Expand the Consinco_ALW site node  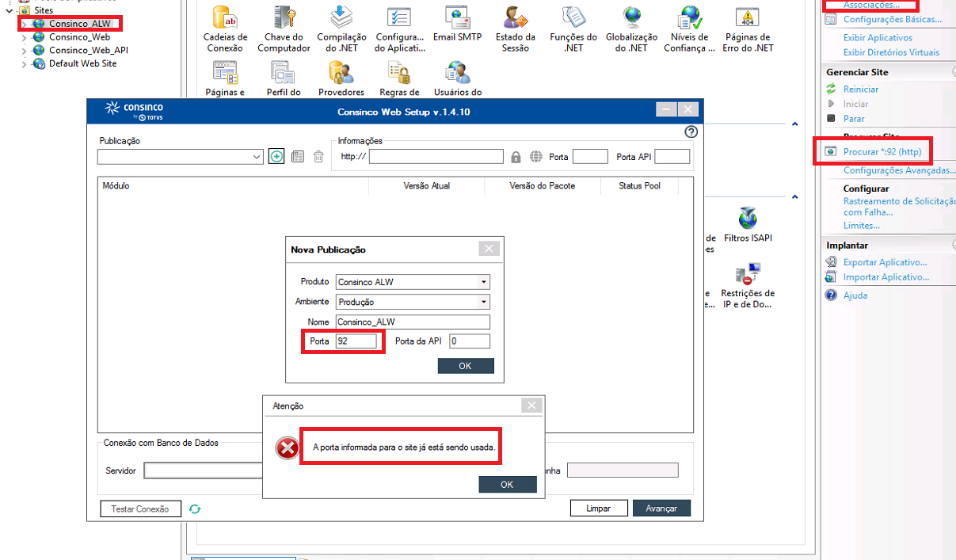coord(24,24)
